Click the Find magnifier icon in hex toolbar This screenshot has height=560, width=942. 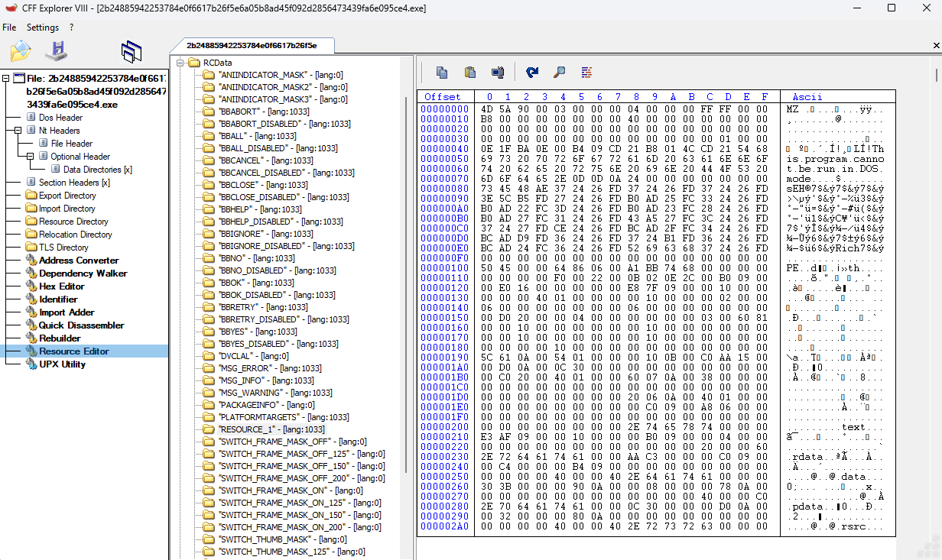(x=560, y=73)
